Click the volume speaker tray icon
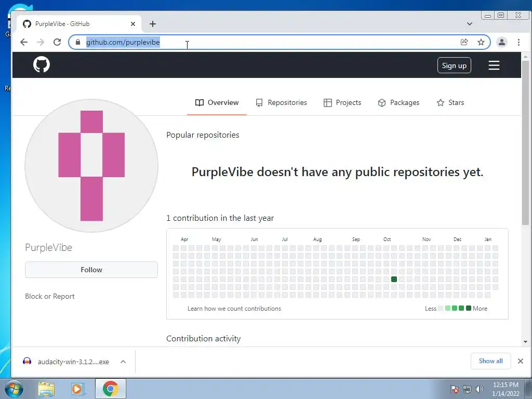This screenshot has width=532, height=399. pyautogui.click(x=479, y=389)
